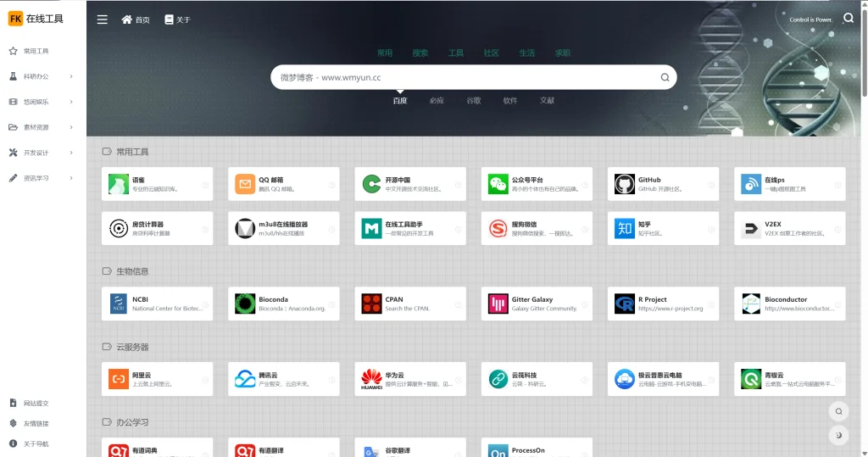Open the 有道词典 card
Image resolution: width=868 pixels, height=457 pixels.
157,448
